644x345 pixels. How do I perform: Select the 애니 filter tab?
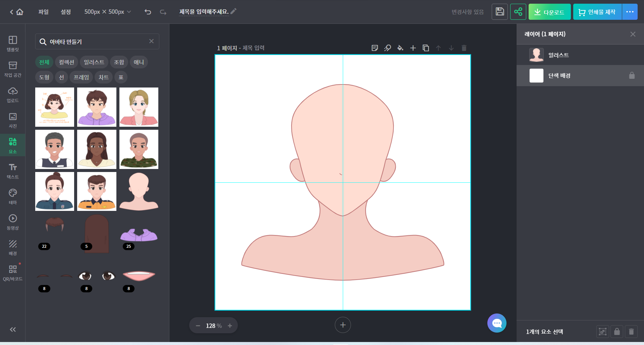[x=139, y=62]
